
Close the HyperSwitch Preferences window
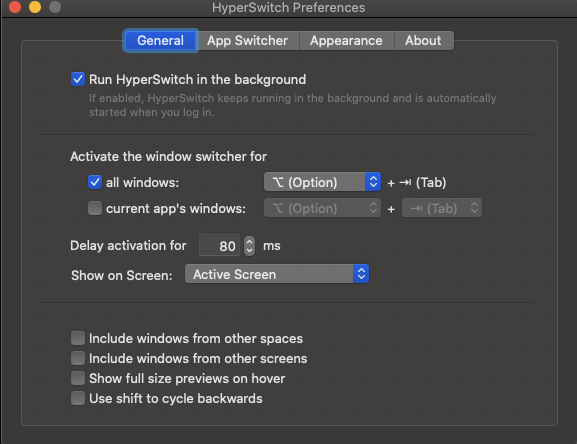(15, 7)
